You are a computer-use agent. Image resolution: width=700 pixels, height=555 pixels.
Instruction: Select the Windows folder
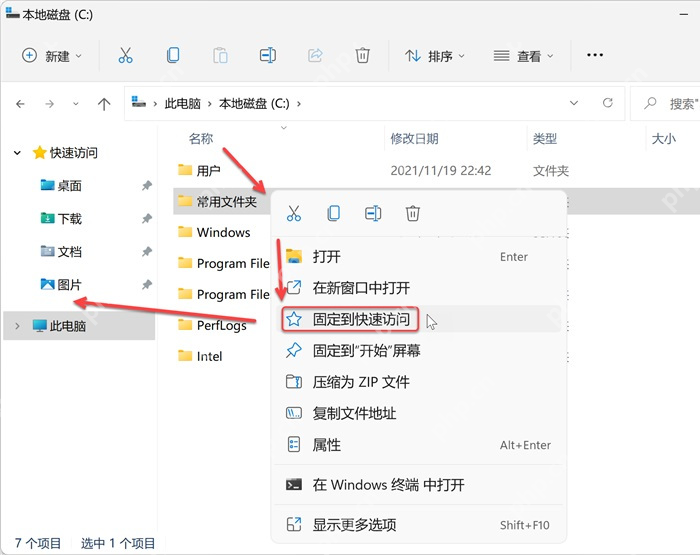214,232
